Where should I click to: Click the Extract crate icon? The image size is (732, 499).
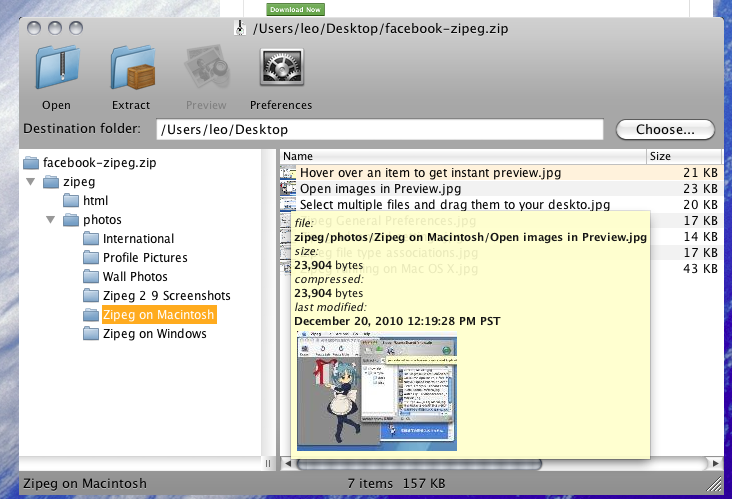pyautogui.click(x=131, y=70)
